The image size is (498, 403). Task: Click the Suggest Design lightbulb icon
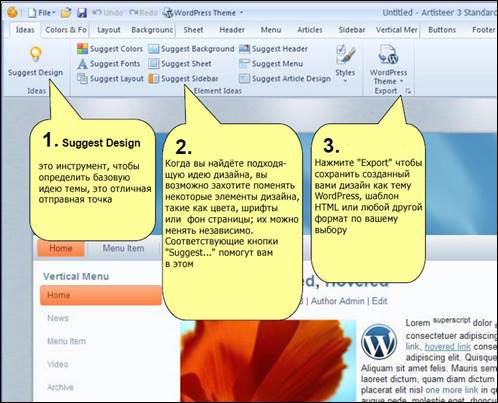[x=35, y=54]
